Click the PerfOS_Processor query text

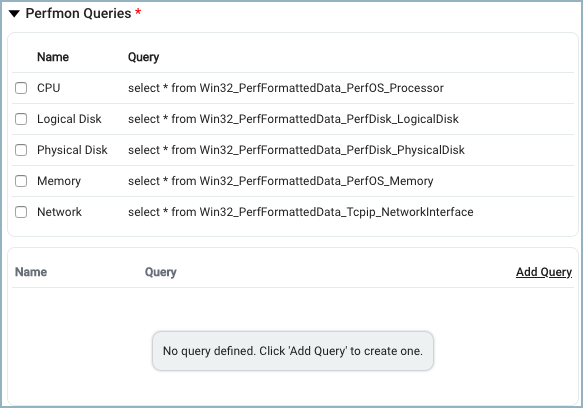pos(286,88)
